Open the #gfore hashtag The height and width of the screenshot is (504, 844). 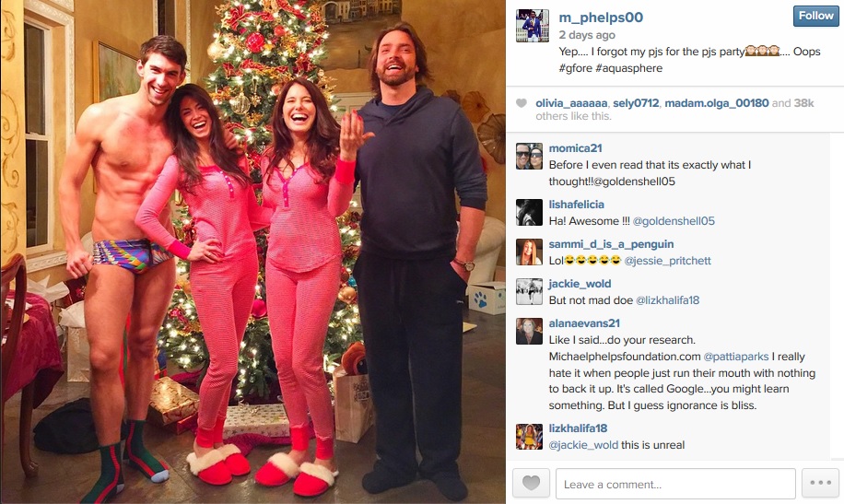click(575, 68)
